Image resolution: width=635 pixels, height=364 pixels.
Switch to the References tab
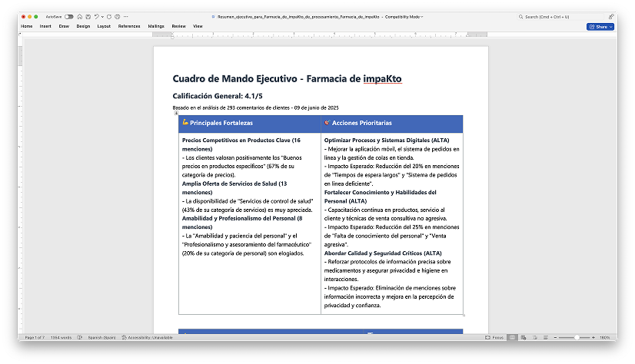[129, 26]
